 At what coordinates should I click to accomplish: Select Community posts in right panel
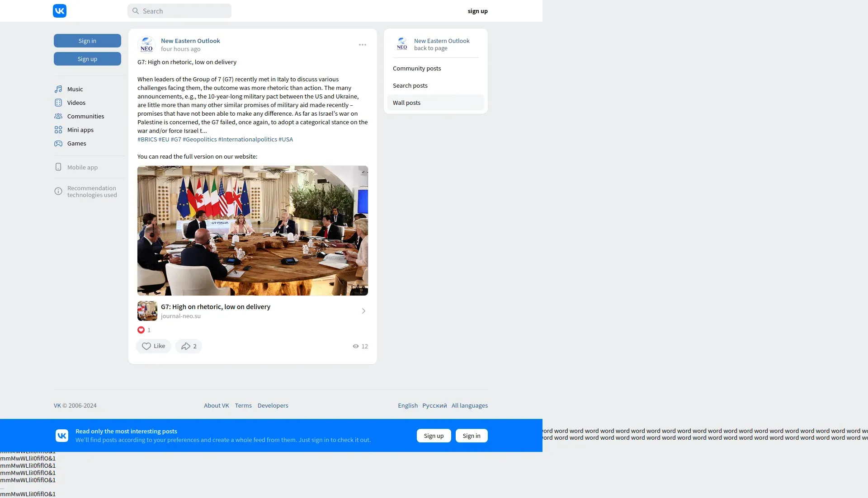[417, 68]
